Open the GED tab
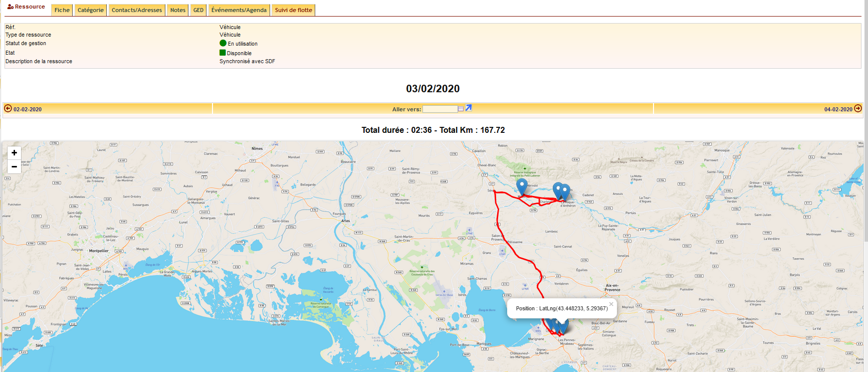Screen dimensions: 868x372 198,10
